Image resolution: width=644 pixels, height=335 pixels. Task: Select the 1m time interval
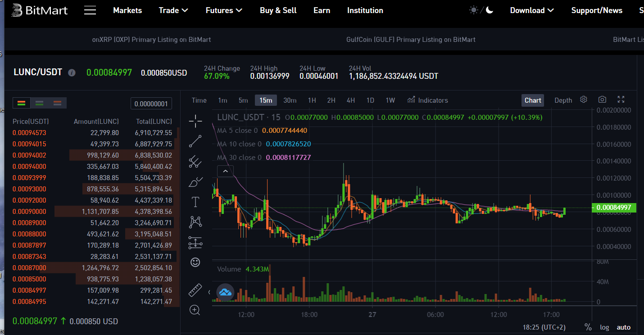(222, 100)
